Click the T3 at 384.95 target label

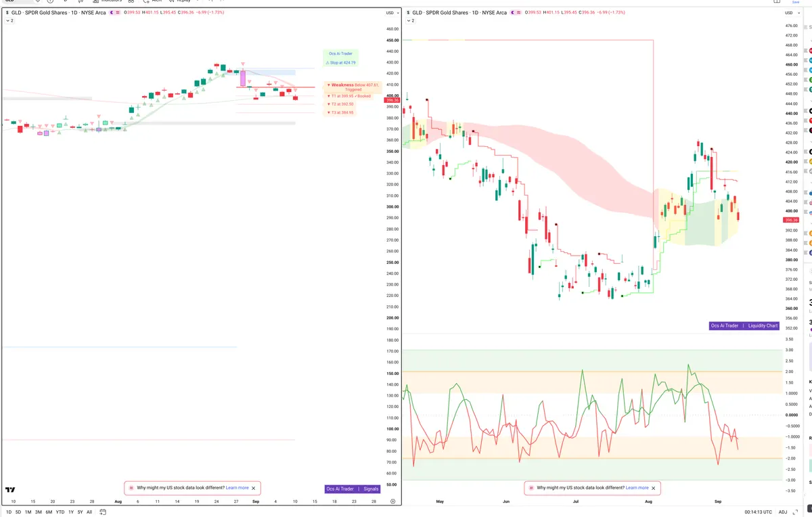340,112
